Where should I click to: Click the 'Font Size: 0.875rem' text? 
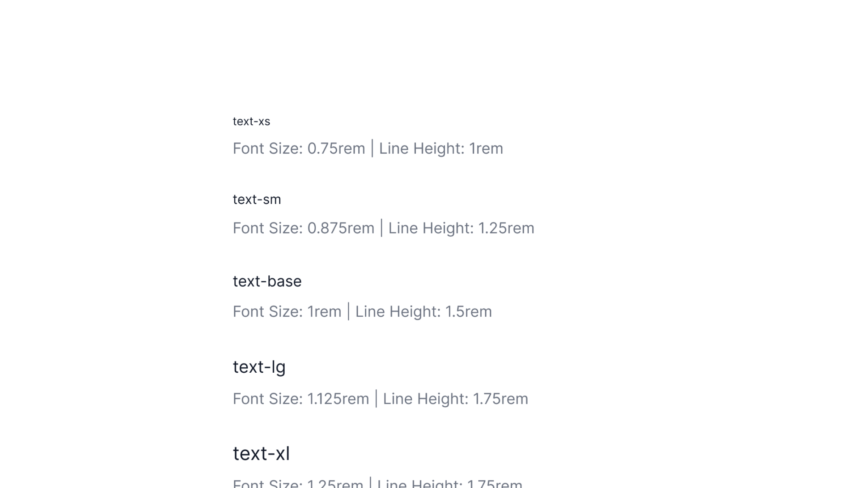pos(303,228)
